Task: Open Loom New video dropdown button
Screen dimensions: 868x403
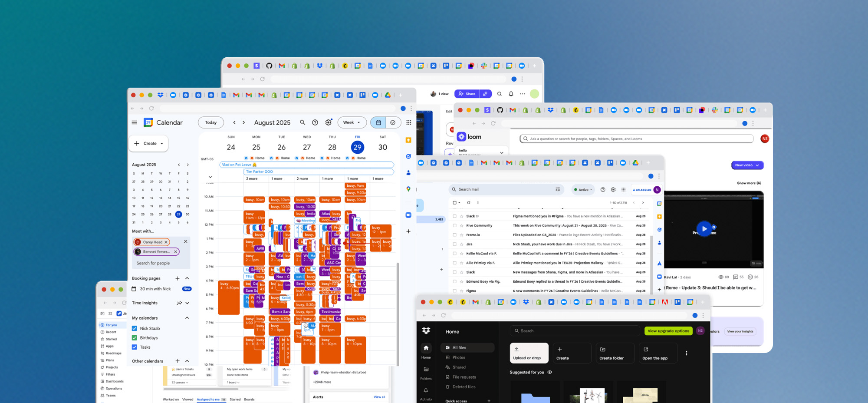Action: point(747,165)
